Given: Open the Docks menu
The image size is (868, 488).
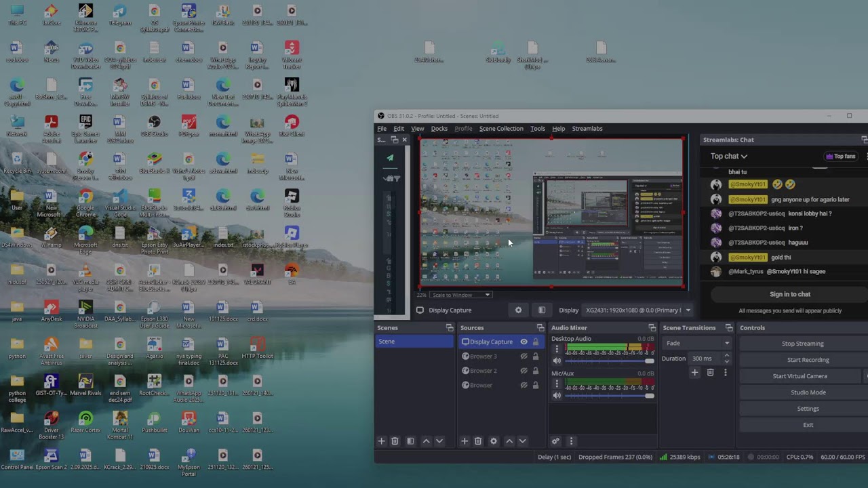Looking at the screenshot, I should coord(439,129).
